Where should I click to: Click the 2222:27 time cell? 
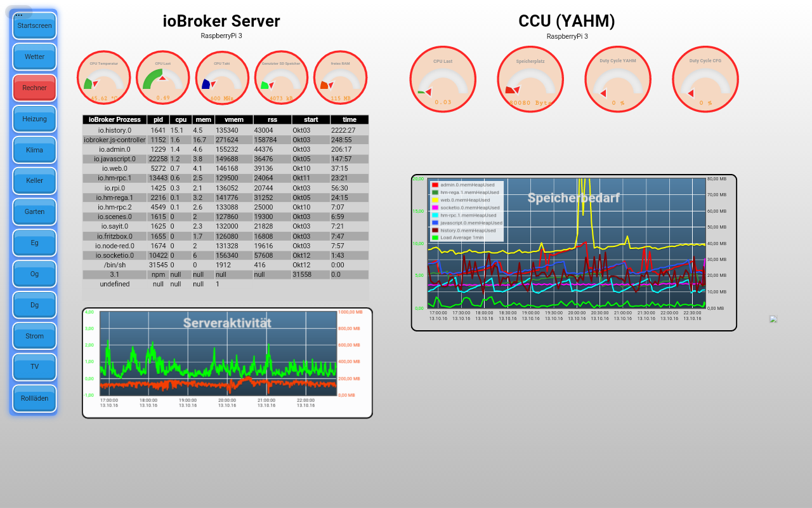click(343, 130)
